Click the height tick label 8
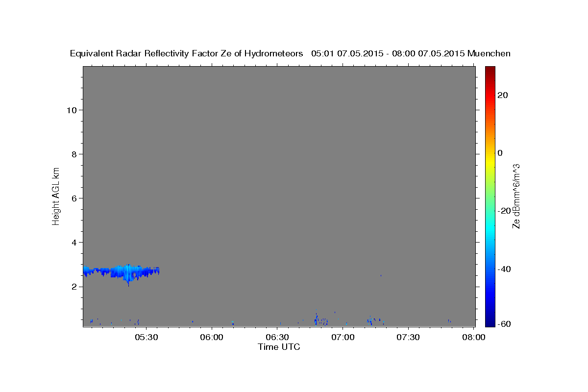The height and width of the screenshot is (392, 588). (73, 154)
